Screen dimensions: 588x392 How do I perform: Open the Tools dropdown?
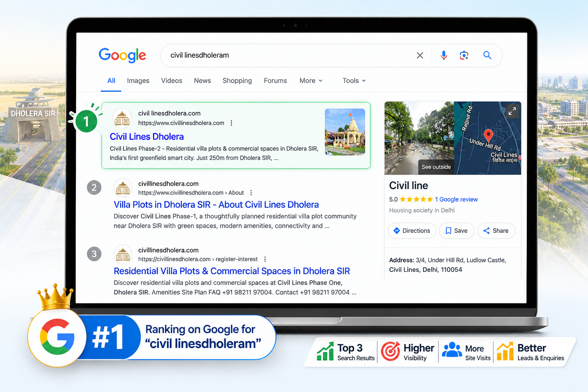click(354, 81)
